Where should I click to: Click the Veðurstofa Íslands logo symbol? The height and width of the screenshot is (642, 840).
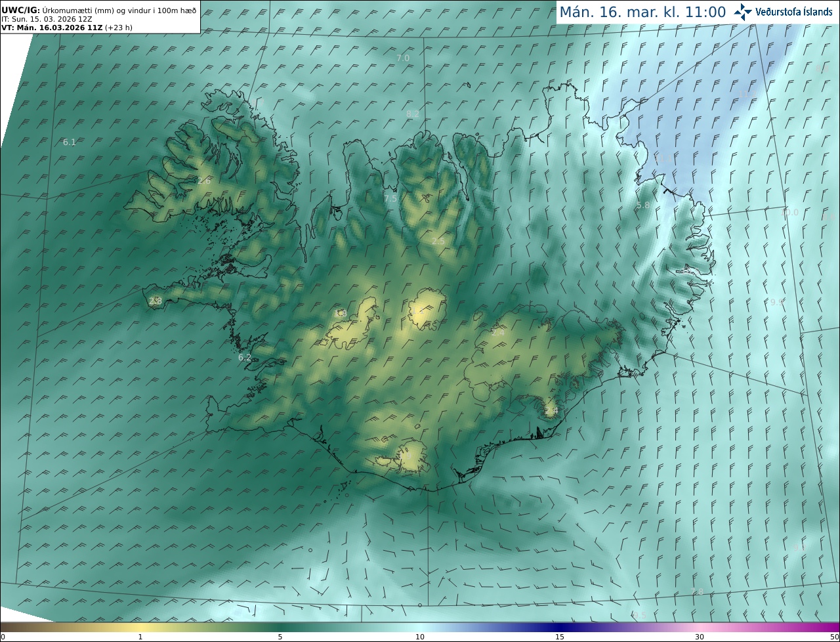[743, 12]
